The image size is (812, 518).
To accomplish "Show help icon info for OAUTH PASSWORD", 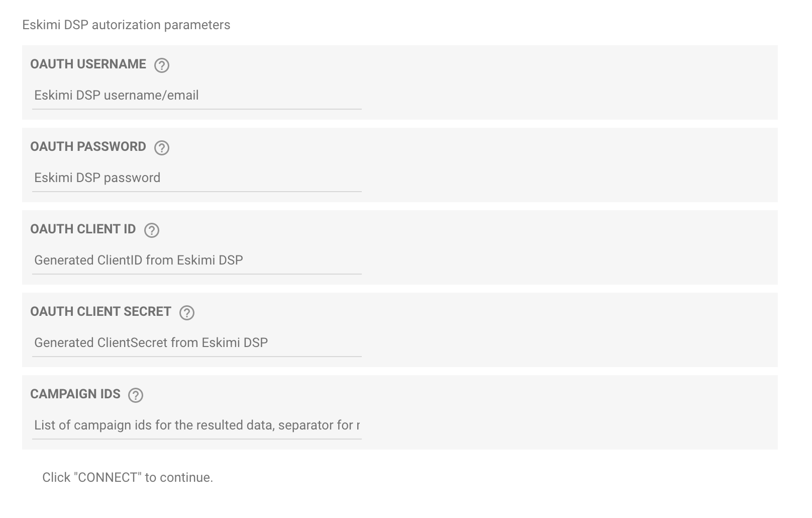I will 161,148.
